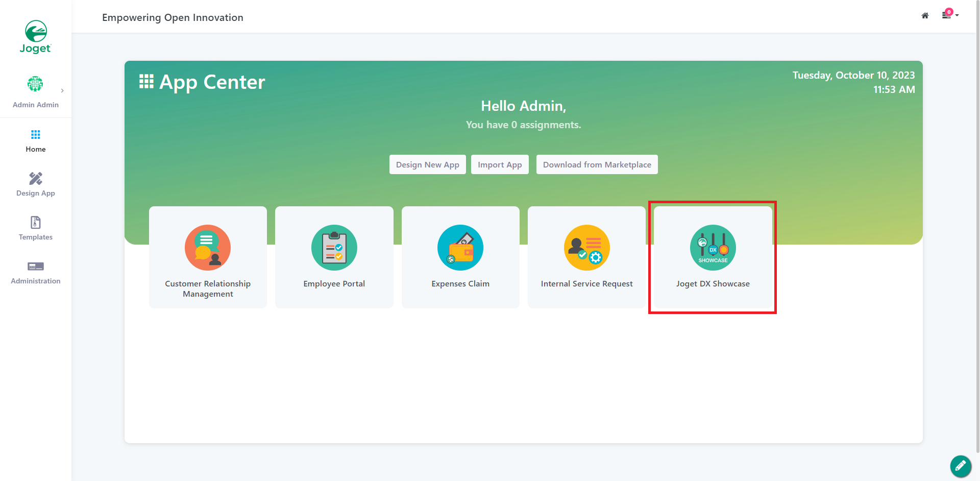
Task: Open the Admin Admin profile avatar
Action: click(35, 84)
